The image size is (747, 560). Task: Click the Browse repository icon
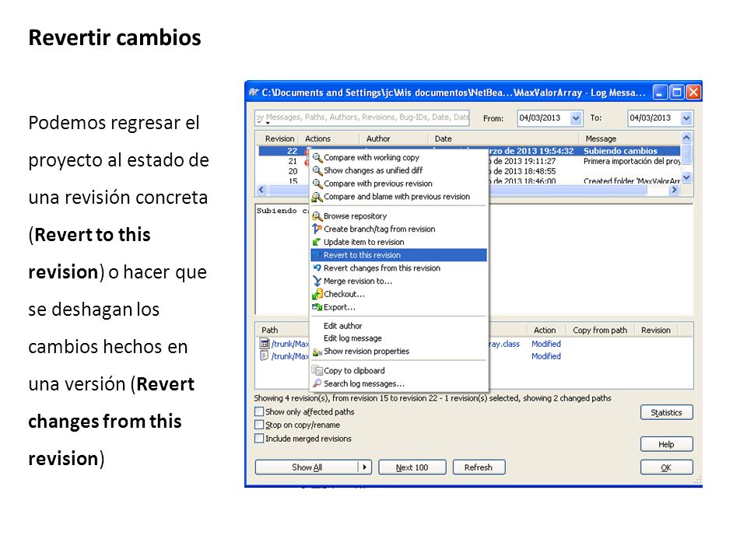317,216
